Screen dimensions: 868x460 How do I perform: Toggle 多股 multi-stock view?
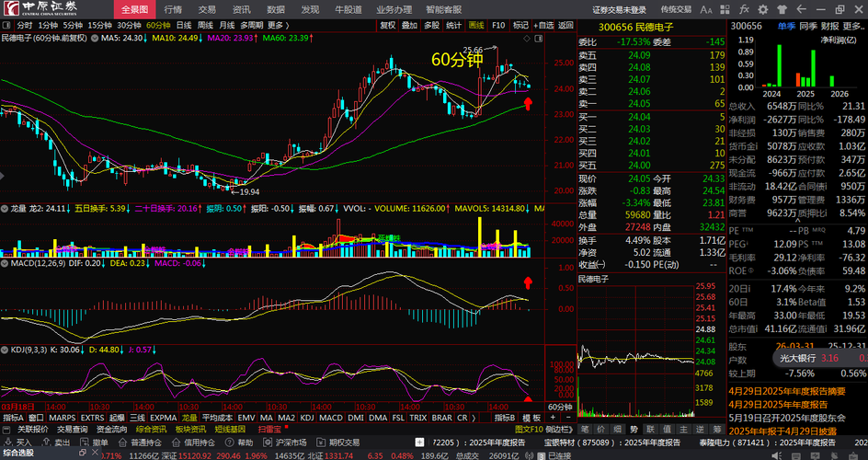(432, 25)
